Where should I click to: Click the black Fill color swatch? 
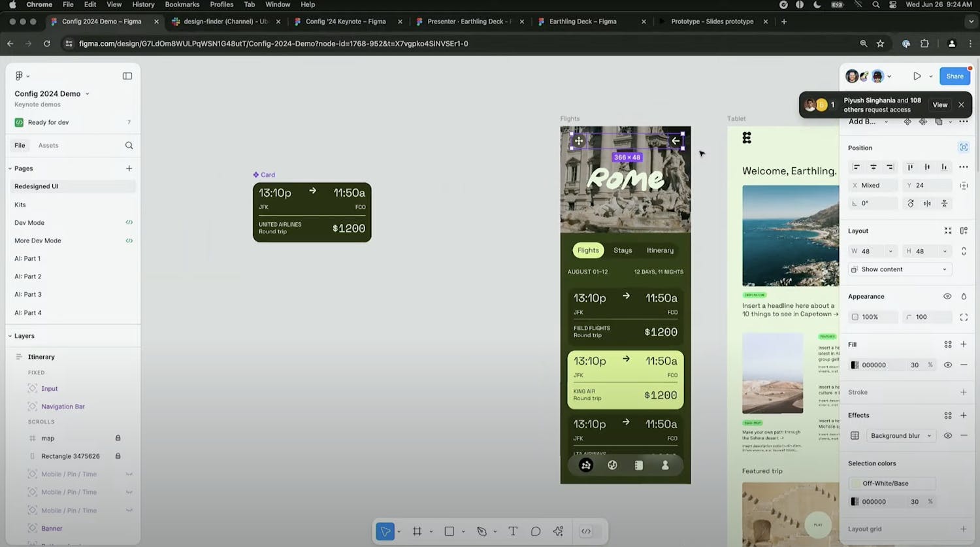[x=855, y=365]
